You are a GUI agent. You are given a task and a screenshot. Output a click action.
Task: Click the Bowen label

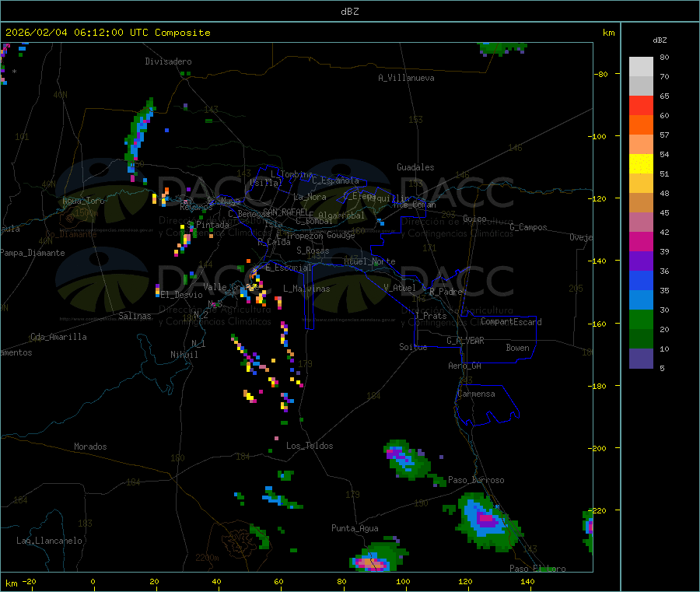click(x=517, y=348)
